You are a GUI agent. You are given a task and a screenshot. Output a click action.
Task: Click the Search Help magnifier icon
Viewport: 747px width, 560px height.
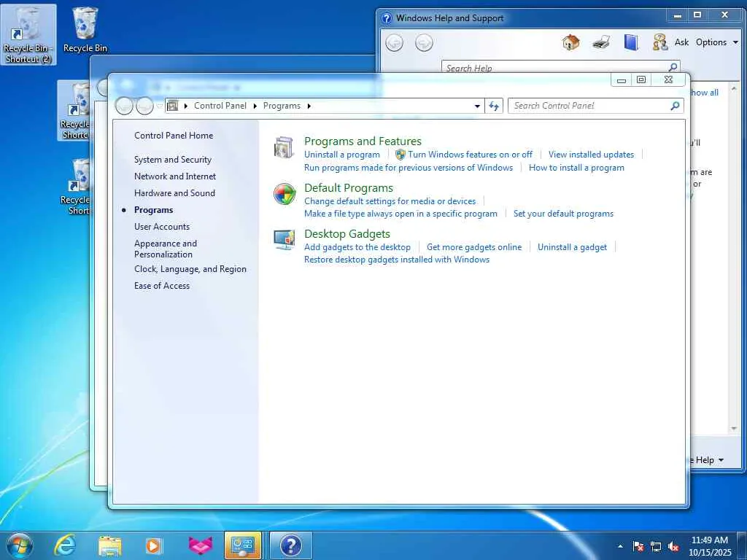point(673,67)
